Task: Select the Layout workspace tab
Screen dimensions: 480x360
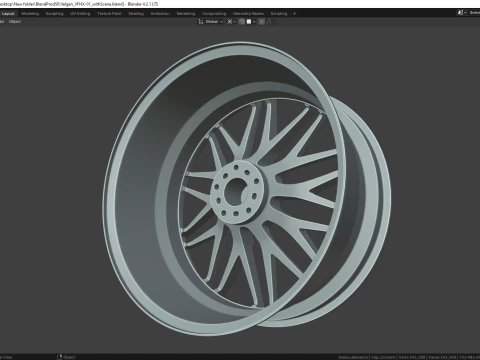Action: pos(8,14)
